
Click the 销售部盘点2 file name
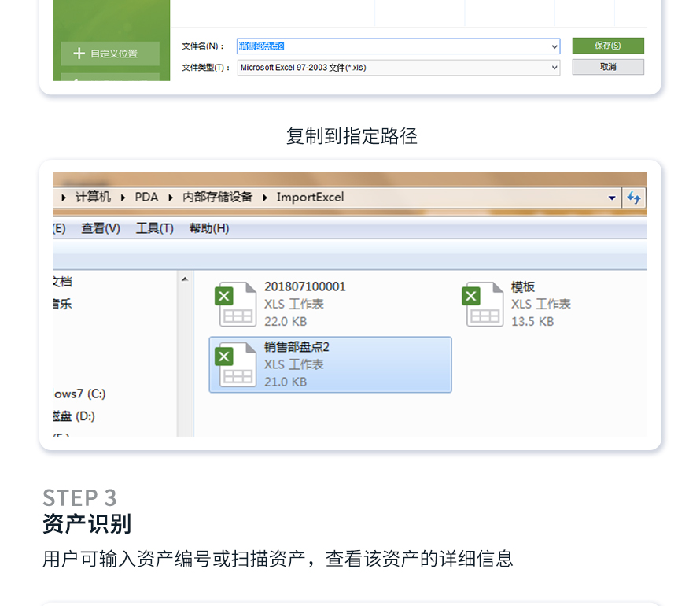(x=297, y=347)
